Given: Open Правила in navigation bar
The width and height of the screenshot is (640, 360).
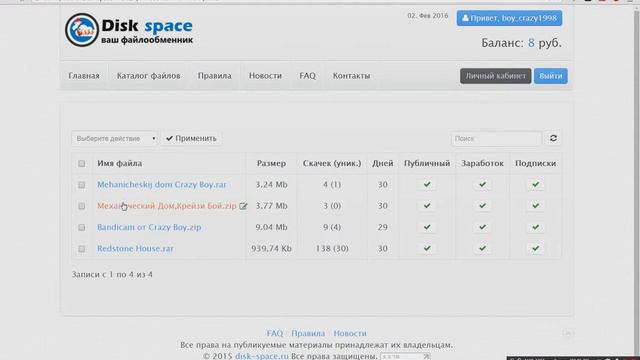Looking at the screenshot, I should pyautogui.click(x=214, y=76).
